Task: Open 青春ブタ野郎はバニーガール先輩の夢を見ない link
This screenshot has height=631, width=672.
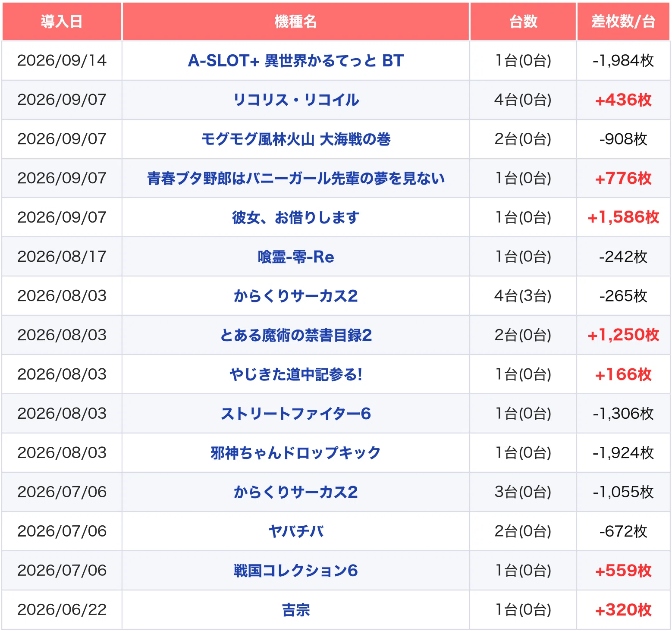Action: point(296,179)
